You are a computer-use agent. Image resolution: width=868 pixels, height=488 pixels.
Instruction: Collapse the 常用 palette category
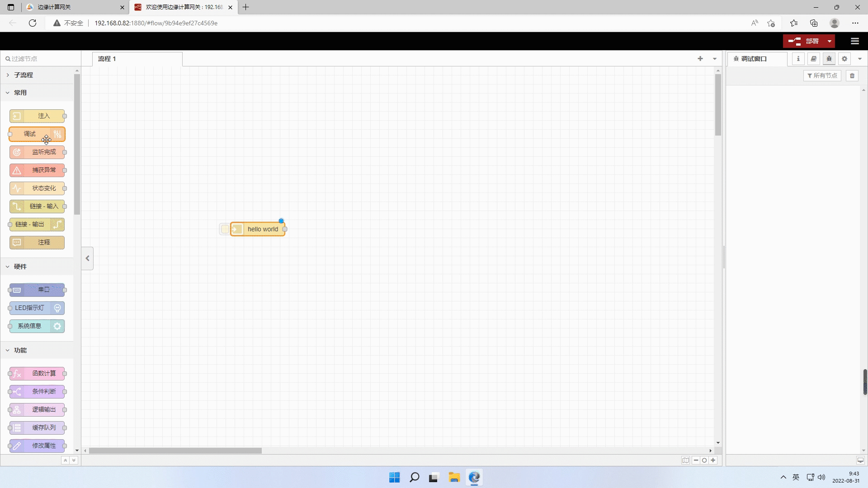tap(20, 93)
